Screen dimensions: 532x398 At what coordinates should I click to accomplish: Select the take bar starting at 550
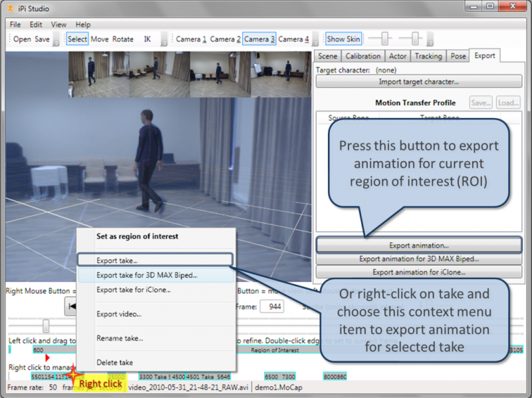tap(43, 377)
